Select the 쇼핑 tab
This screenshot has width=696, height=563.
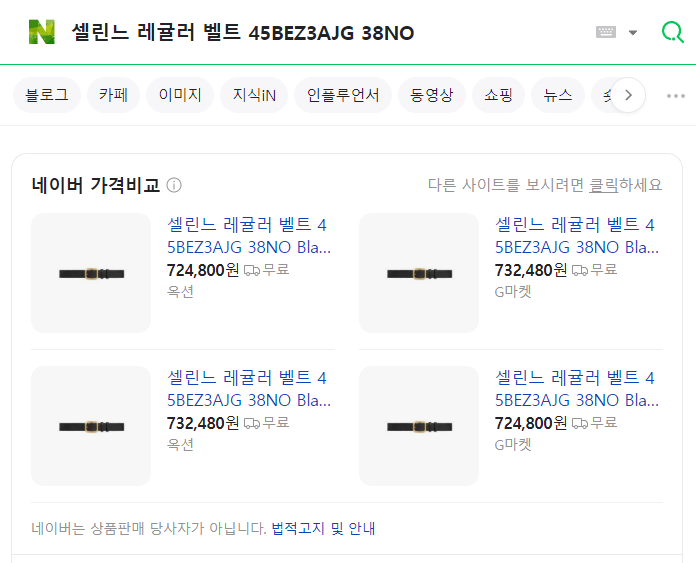pos(498,95)
